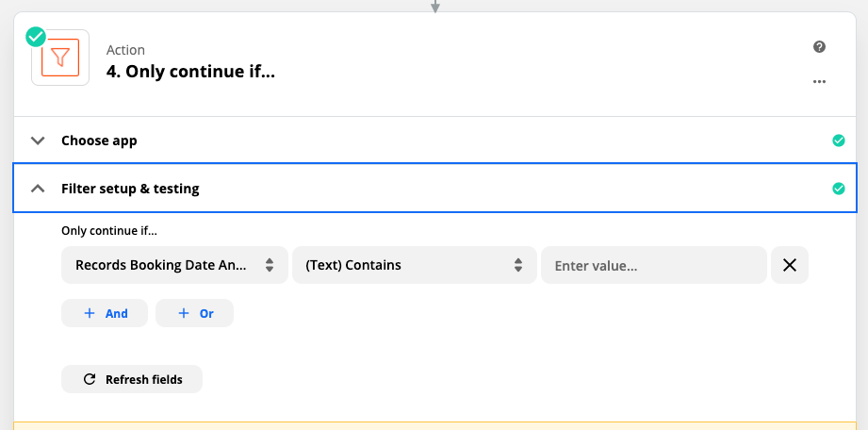Collapse the Filter setup & testing chevron
This screenshot has height=430, width=868.
38,189
